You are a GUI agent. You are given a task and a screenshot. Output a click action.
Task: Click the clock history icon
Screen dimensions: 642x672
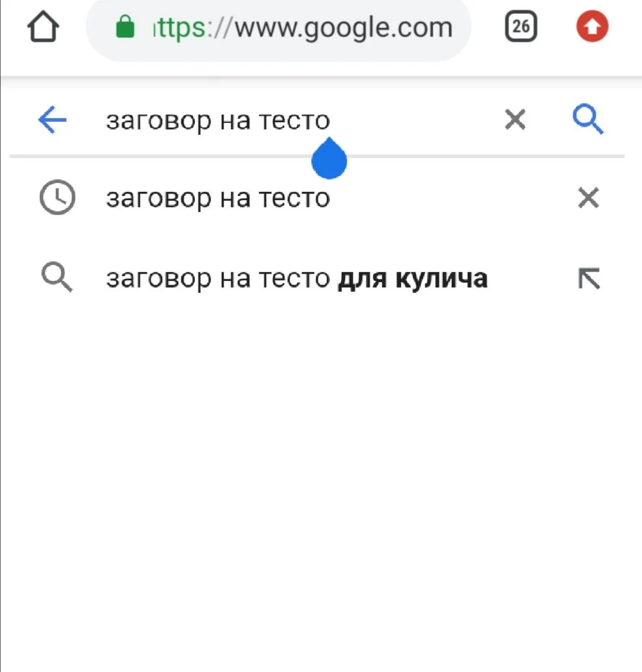pyautogui.click(x=57, y=198)
